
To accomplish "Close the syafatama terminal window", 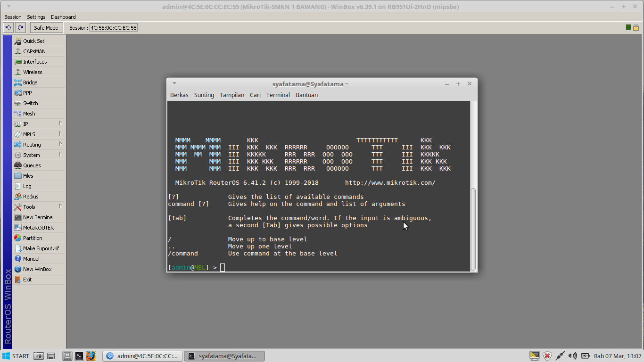I will (470, 84).
